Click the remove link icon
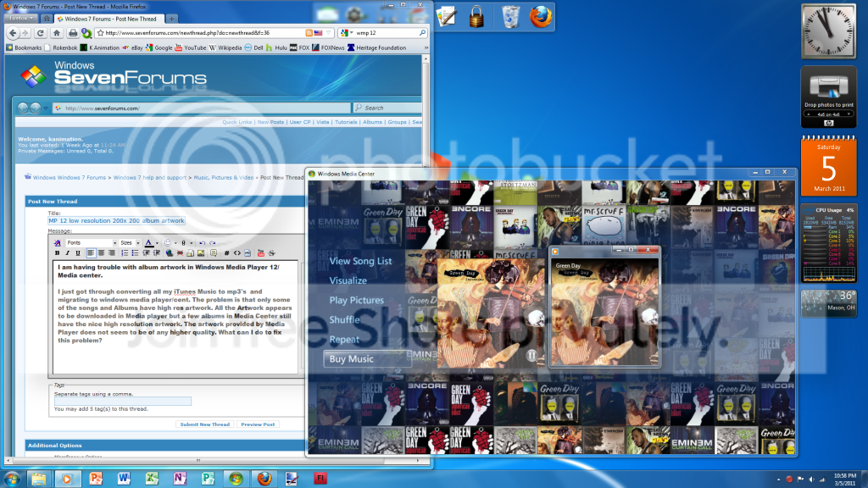 (x=180, y=253)
